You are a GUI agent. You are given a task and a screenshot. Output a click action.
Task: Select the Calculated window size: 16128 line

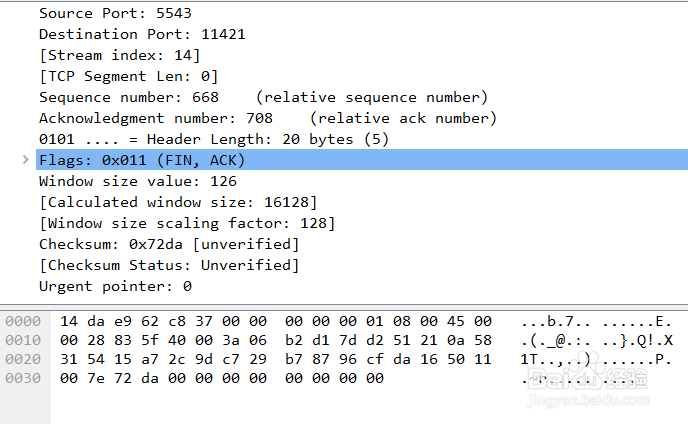178,202
